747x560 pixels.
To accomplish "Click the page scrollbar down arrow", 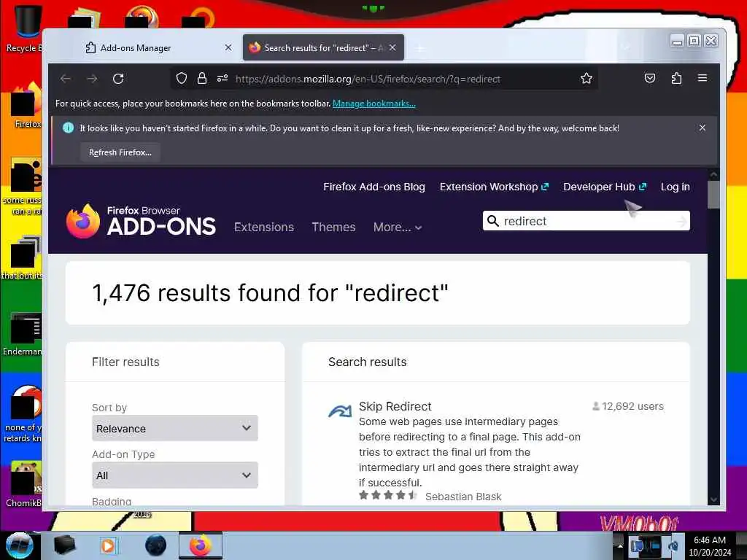I will [x=713, y=499].
